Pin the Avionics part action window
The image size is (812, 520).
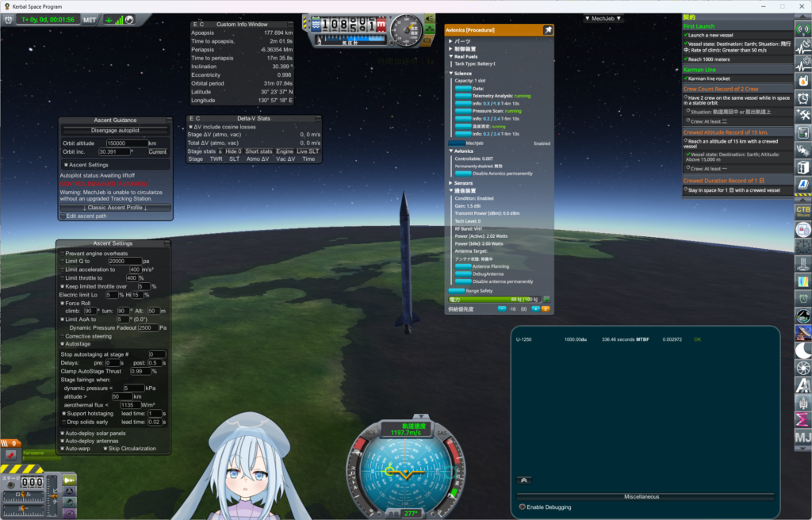click(547, 30)
